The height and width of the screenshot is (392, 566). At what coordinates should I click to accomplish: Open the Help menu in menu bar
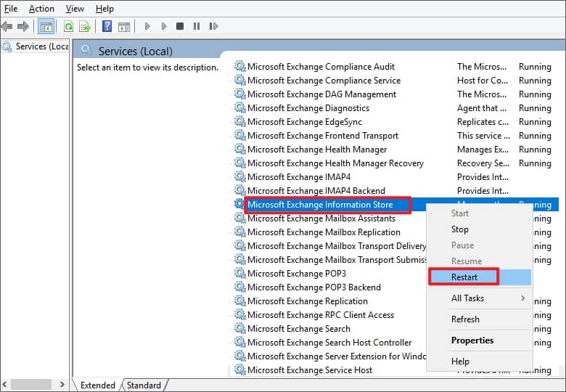(104, 8)
